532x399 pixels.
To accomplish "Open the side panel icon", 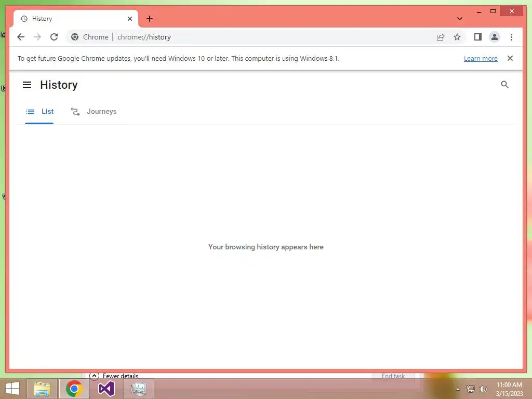I will click(478, 37).
